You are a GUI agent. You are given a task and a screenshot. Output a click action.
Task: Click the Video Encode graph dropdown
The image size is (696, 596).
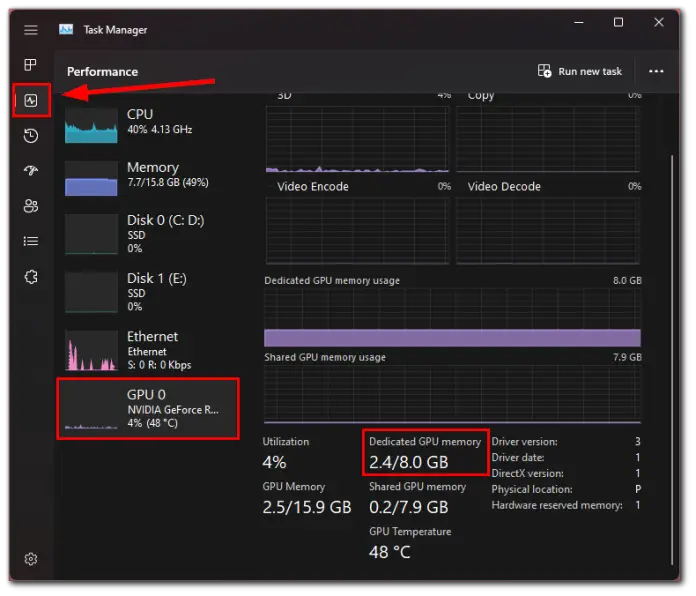tap(313, 186)
